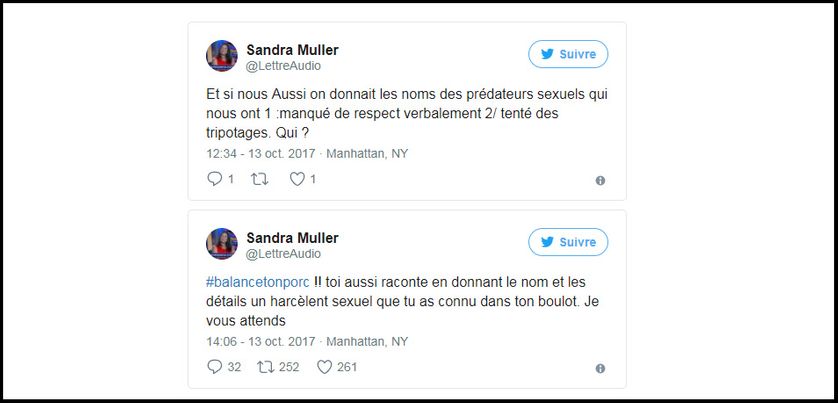Reply to the #balancetonporc tweet
Viewport: 838px width, 403px height.
[x=214, y=367]
